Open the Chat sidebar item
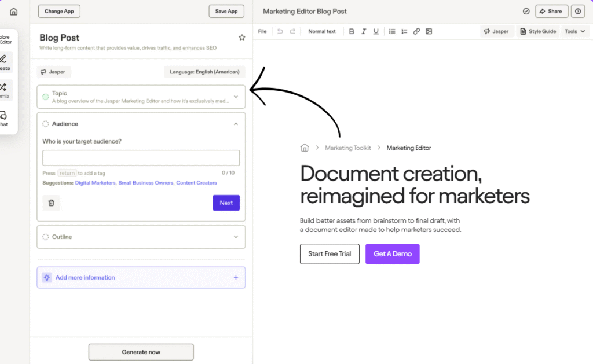The width and height of the screenshot is (593, 364). (5, 118)
